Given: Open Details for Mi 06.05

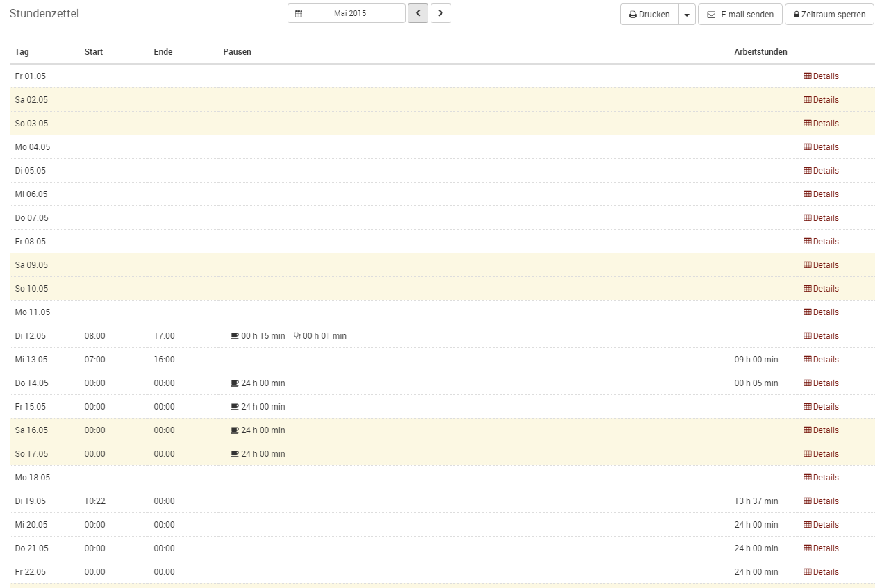Looking at the screenshot, I should 822,194.
